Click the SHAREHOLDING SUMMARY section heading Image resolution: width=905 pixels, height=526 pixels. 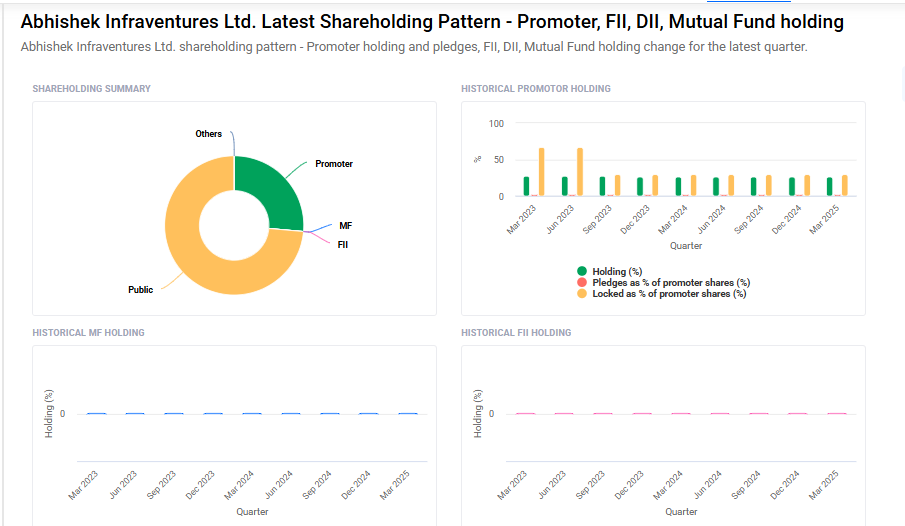click(91, 89)
